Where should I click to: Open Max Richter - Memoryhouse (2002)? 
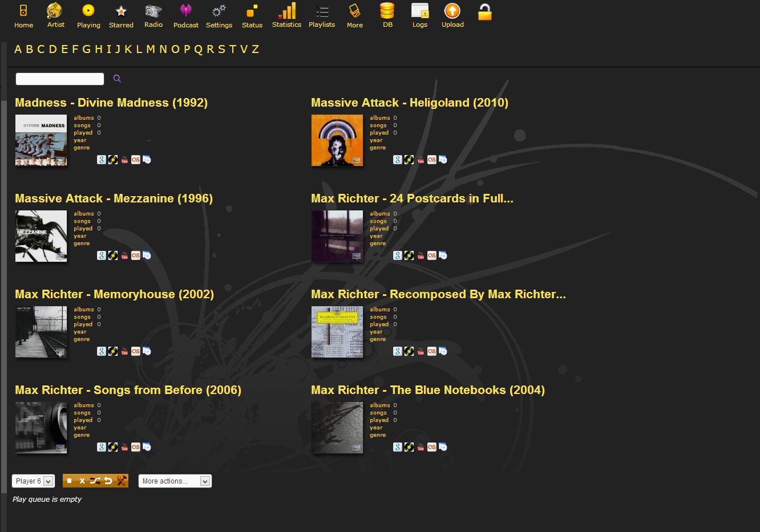pos(114,294)
